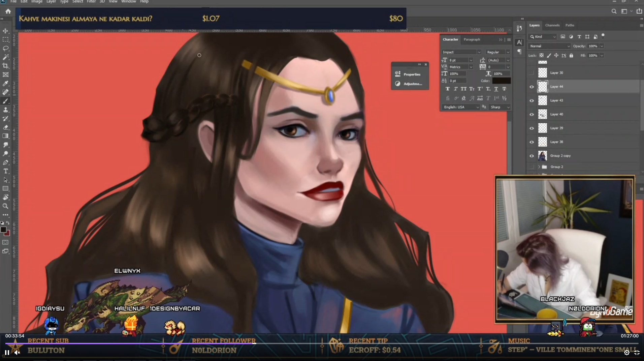
Task: Open the Properties panel button
Action: click(409, 74)
